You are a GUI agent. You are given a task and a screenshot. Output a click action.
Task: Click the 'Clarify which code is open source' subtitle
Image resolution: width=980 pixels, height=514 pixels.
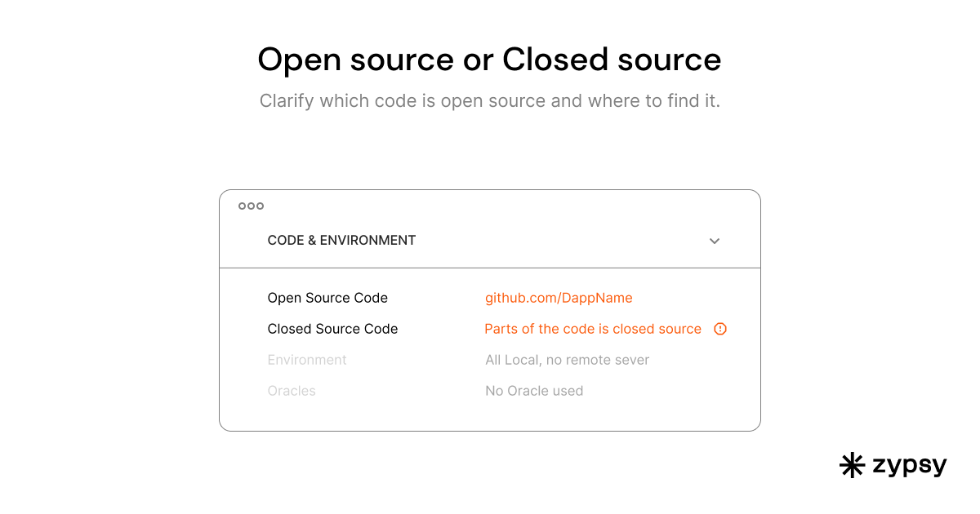489,101
